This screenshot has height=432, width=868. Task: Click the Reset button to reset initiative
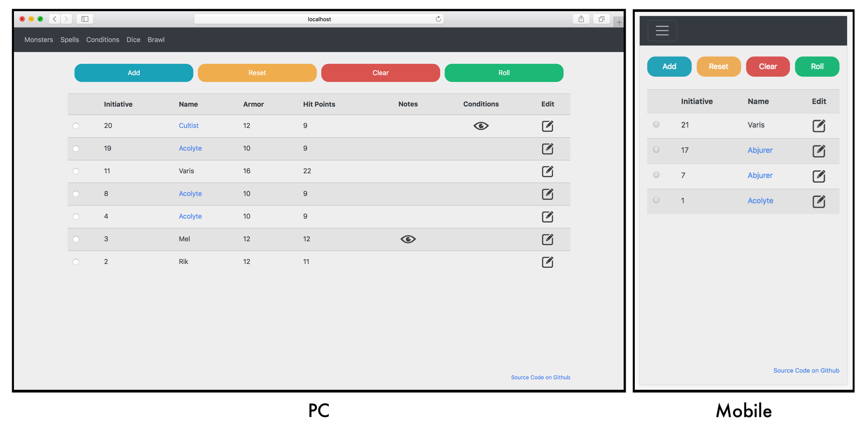[257, 73]
